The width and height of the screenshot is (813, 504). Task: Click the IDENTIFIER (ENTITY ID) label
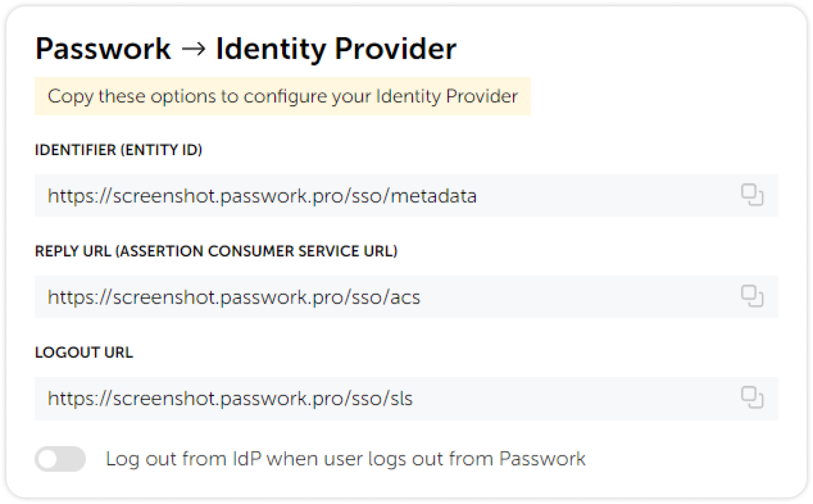click(118, 150)
